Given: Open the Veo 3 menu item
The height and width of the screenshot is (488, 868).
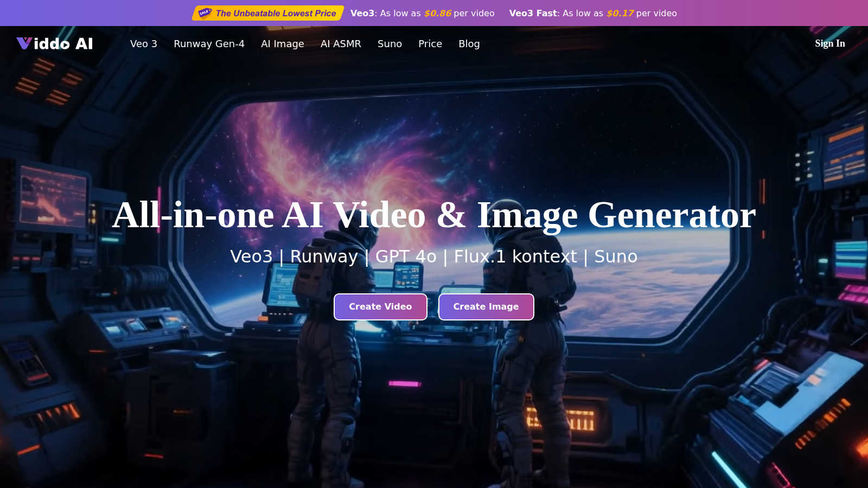Looking at the screenshot, I should tap(144, 44).
